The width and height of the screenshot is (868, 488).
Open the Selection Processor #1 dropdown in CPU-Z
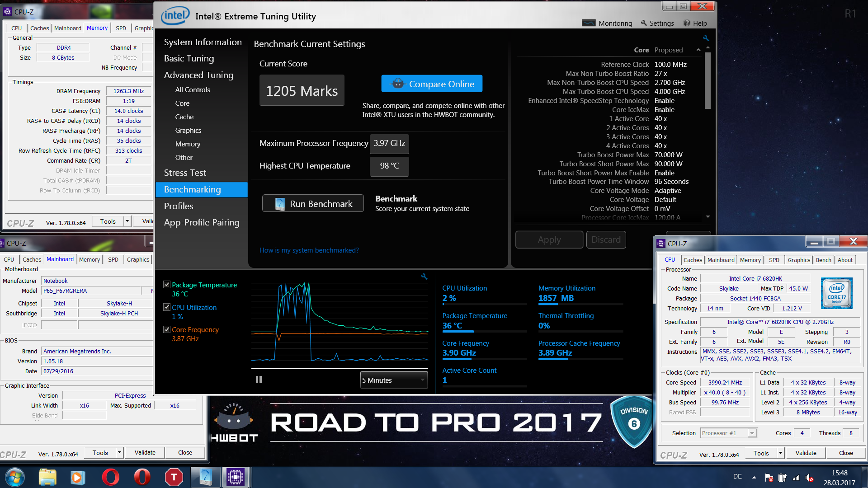click(728, 433)
